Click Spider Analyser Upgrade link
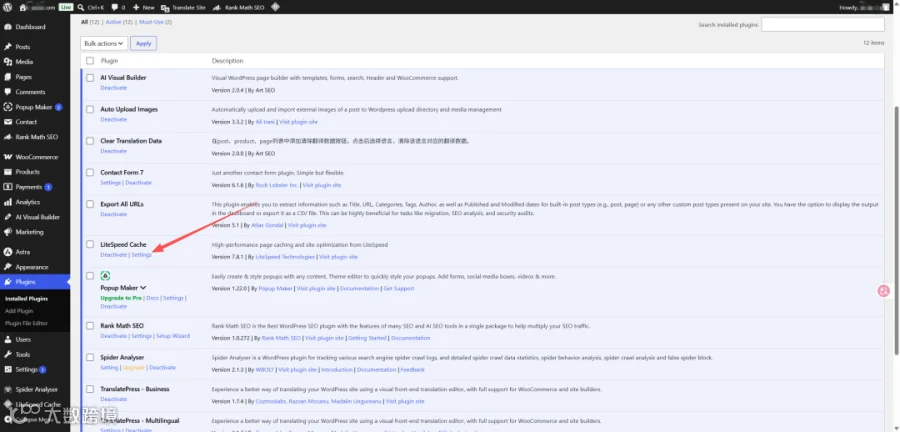 click(134, 368)
